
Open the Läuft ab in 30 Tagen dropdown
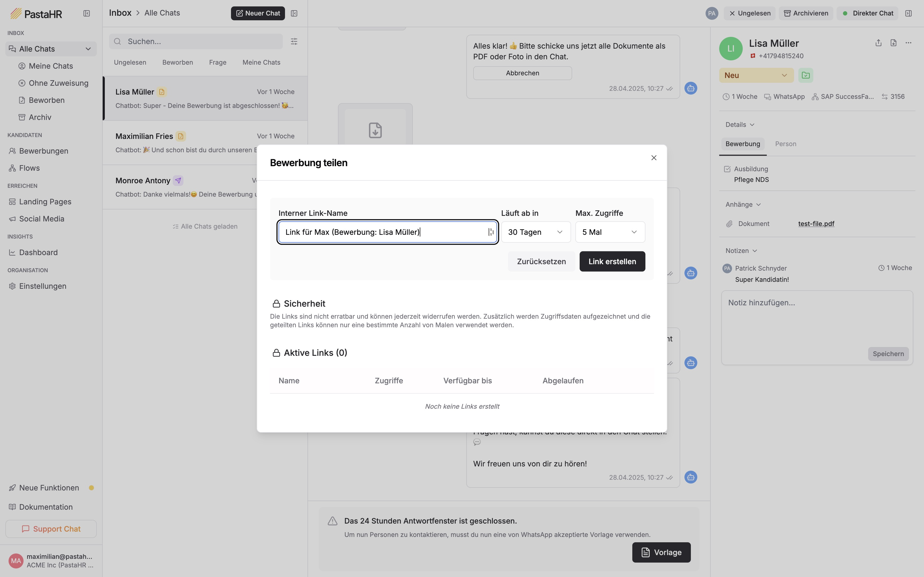coord(536,232)
